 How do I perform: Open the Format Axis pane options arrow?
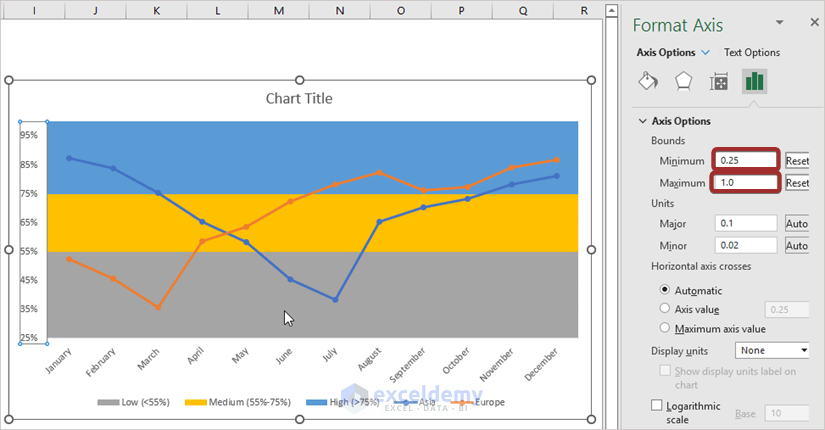780,22
